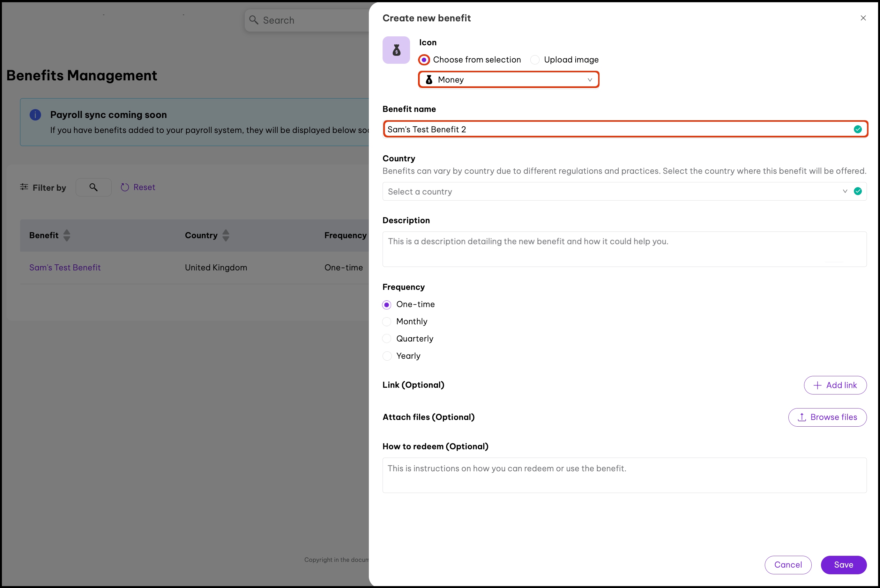The height and width of the screenshot is (588, 880).
Task: Select Monthly frequency option
Action: click(x=386, y=322)
